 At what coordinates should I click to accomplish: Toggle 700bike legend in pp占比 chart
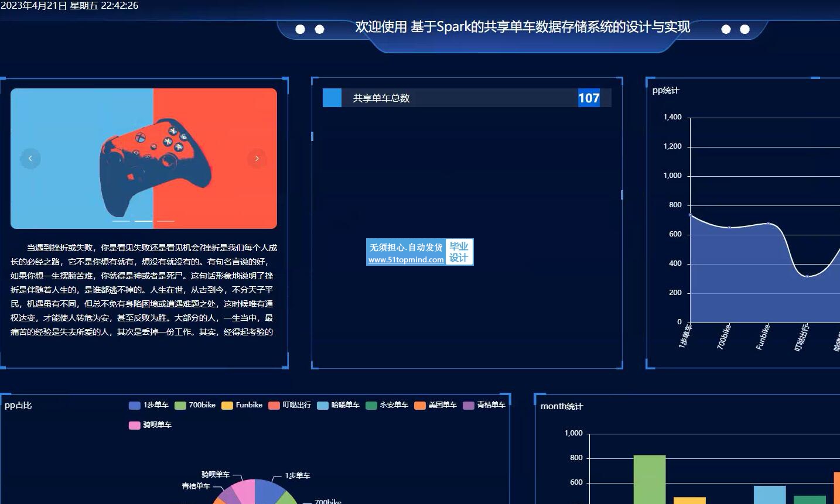[x=195, y=405]
